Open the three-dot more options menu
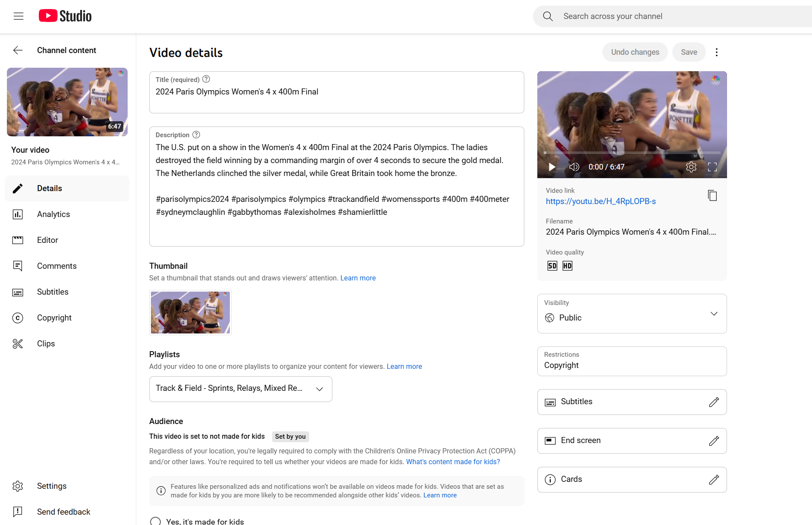This screenshot has height=525, width=812. coord(717,52)
